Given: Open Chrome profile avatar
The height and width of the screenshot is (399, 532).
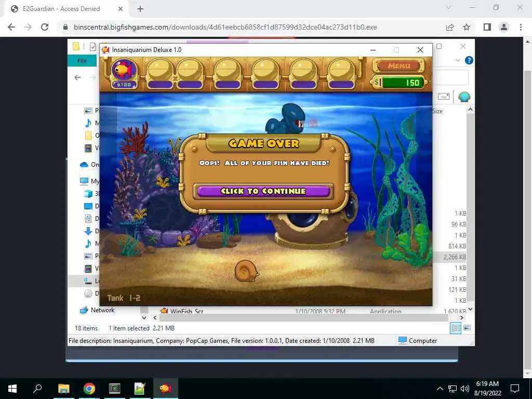Looking at the screenshot, I should click(504, 27).
